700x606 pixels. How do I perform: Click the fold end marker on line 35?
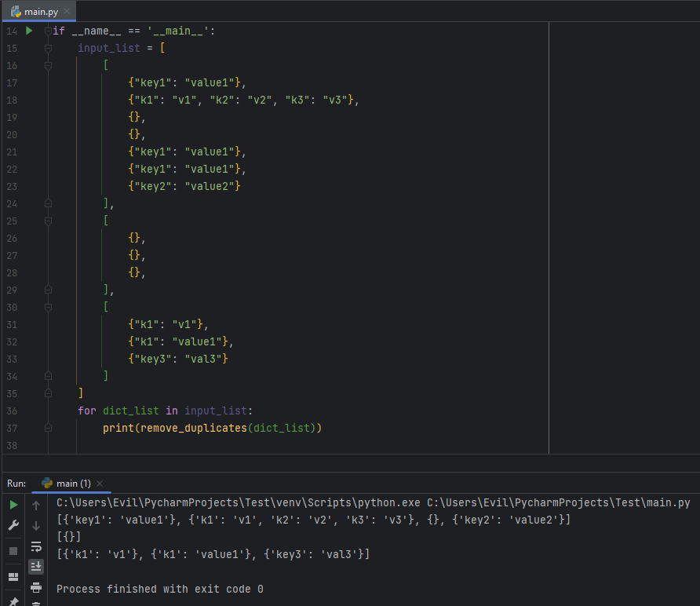(x=48, y=393)
